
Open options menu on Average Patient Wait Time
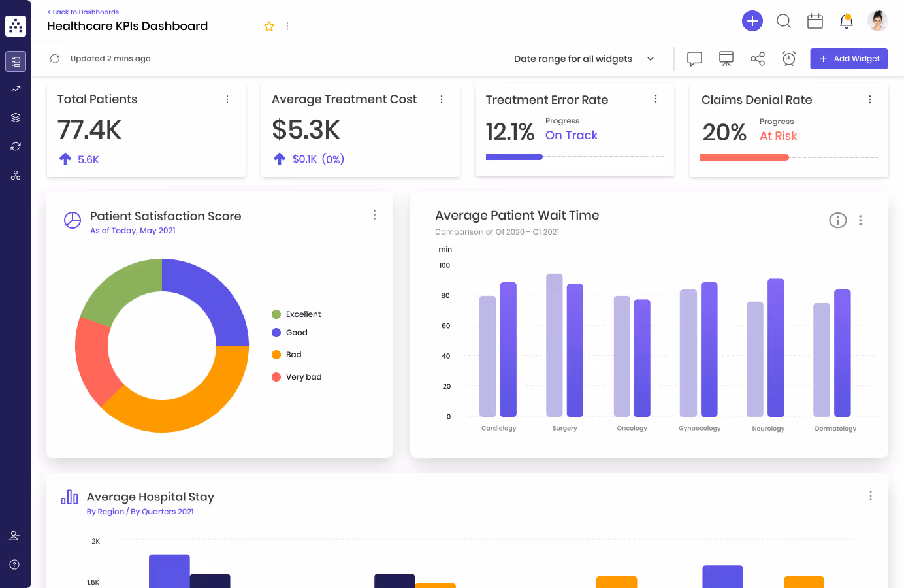[x=860, y=220]
